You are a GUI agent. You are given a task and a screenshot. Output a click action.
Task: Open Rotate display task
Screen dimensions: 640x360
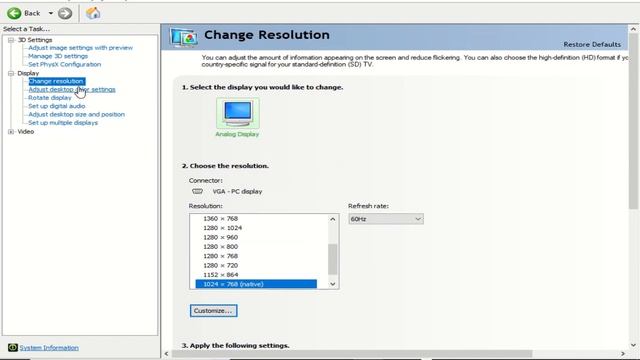coord(50,98)
